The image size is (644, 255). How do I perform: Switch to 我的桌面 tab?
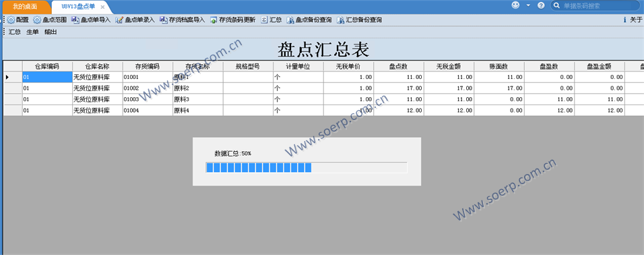[25, 7]
